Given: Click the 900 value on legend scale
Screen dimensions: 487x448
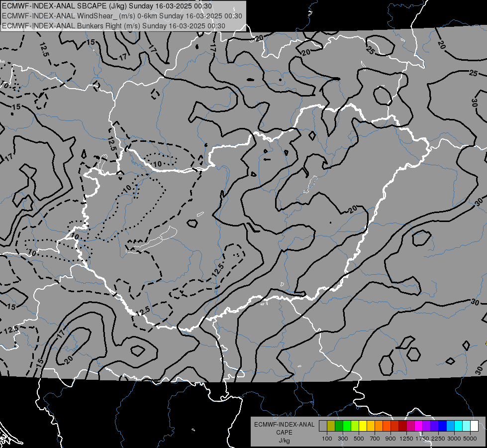Looking at the screenshot, I should point(390,439).
